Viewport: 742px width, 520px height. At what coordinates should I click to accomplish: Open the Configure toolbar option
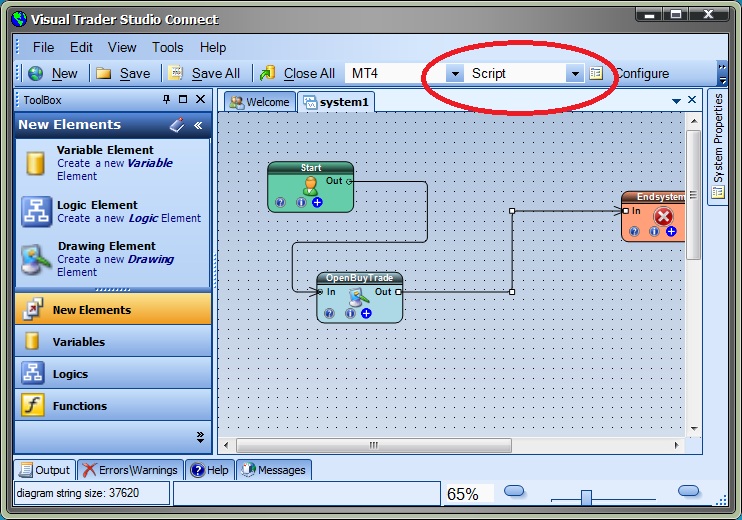(x=642, y=73)
